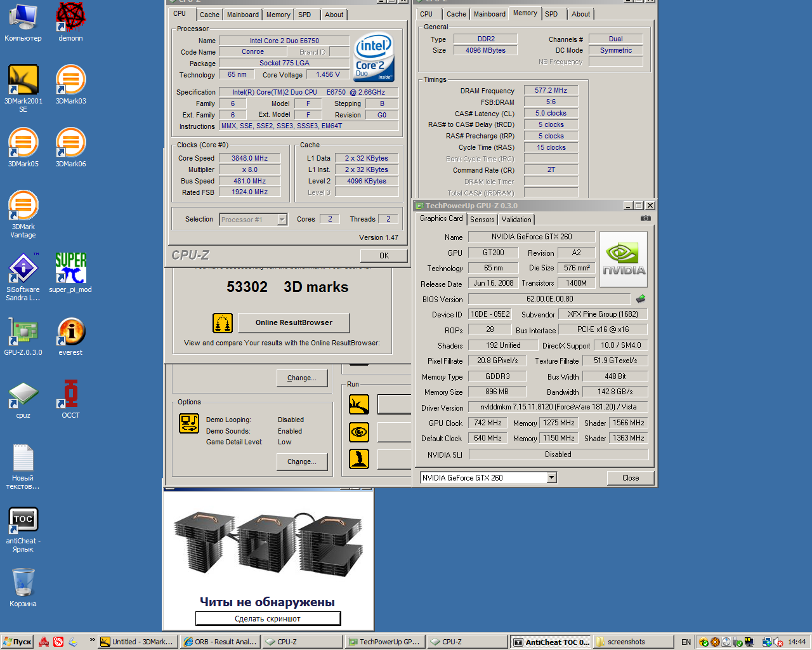Launch 3DMark05 desktop shortcut
This screenshot has height=650, width=812.
pyautogui.click(x=23, y=147)
